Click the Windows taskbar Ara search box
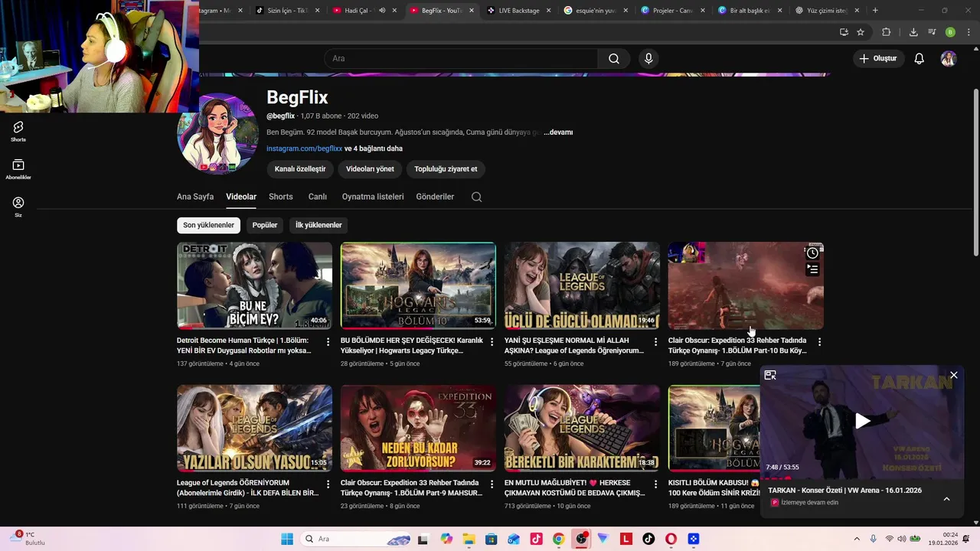 [x=356, y=539]
